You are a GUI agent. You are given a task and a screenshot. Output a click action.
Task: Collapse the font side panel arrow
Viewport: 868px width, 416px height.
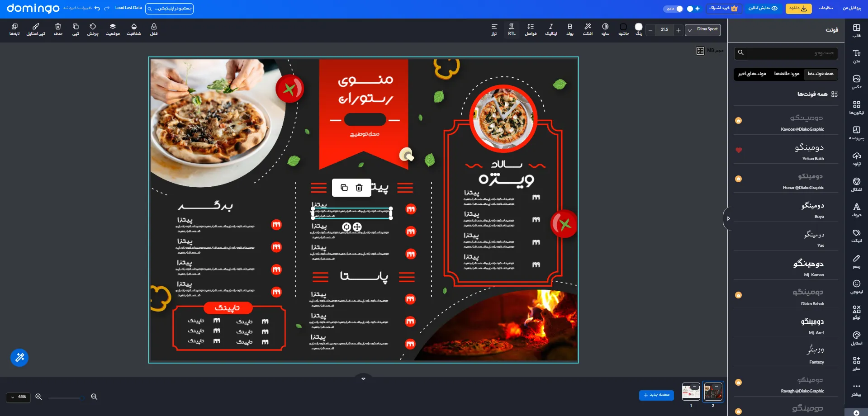(x=728, y=218)
